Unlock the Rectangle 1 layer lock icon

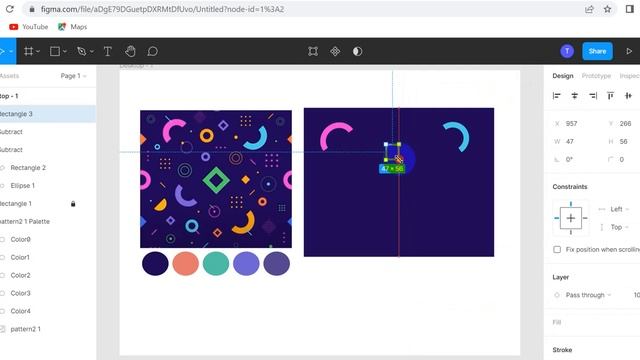pos(73,204)
